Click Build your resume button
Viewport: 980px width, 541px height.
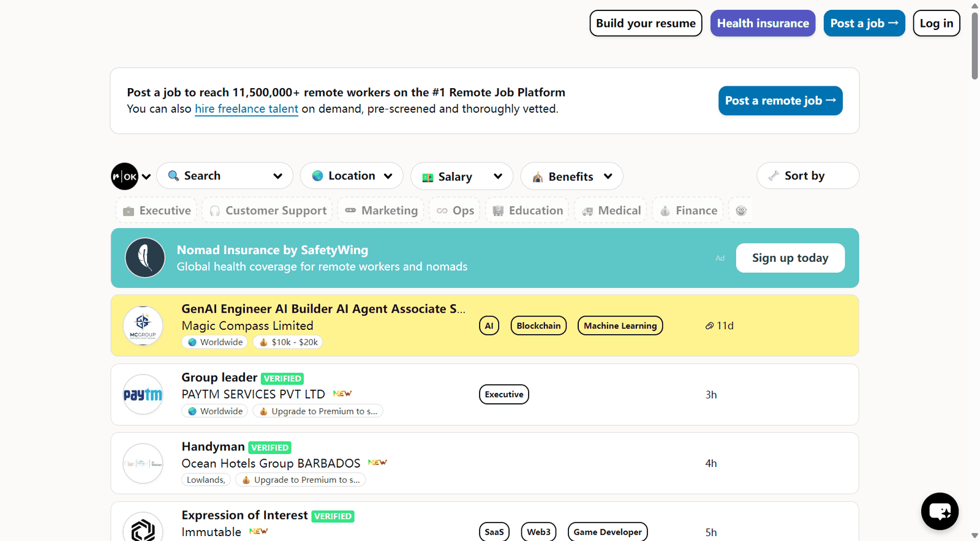pyautogui.click(x=646, y=23)
